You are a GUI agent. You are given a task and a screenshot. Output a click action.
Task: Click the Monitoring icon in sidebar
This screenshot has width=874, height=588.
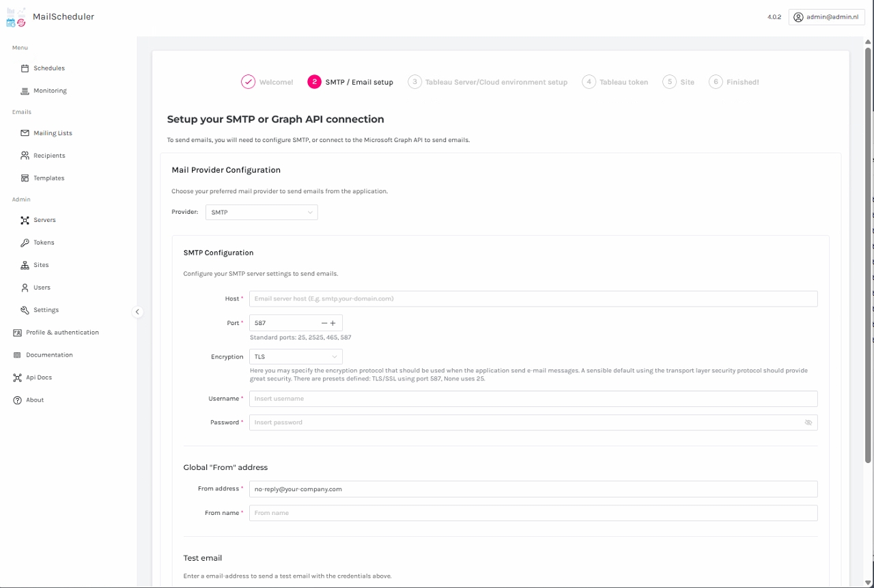pyautogui.click(x=25, y=91)
